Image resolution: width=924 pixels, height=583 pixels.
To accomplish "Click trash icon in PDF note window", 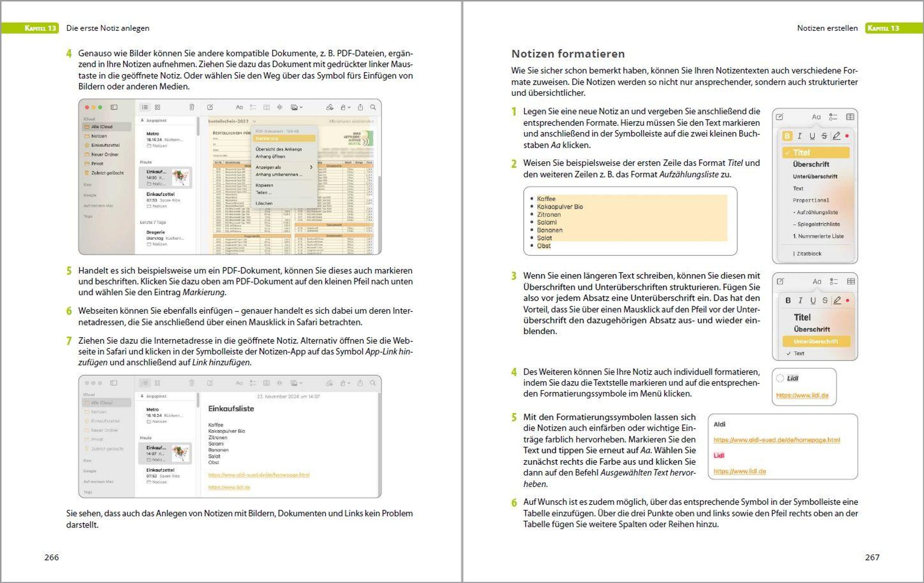I will pyautogui.click(x=192, y=107).
